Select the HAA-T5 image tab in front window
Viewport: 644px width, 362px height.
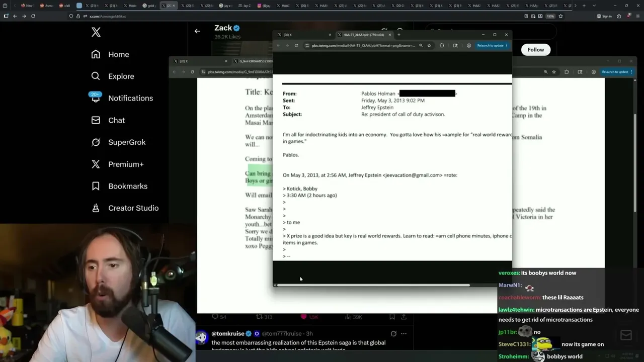[x=364, y=35]
